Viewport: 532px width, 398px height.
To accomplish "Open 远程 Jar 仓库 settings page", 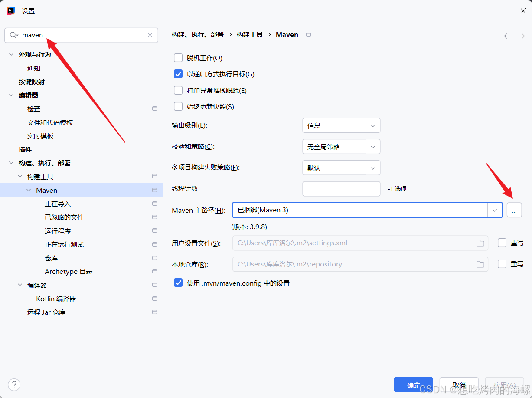I will point(46,312).
